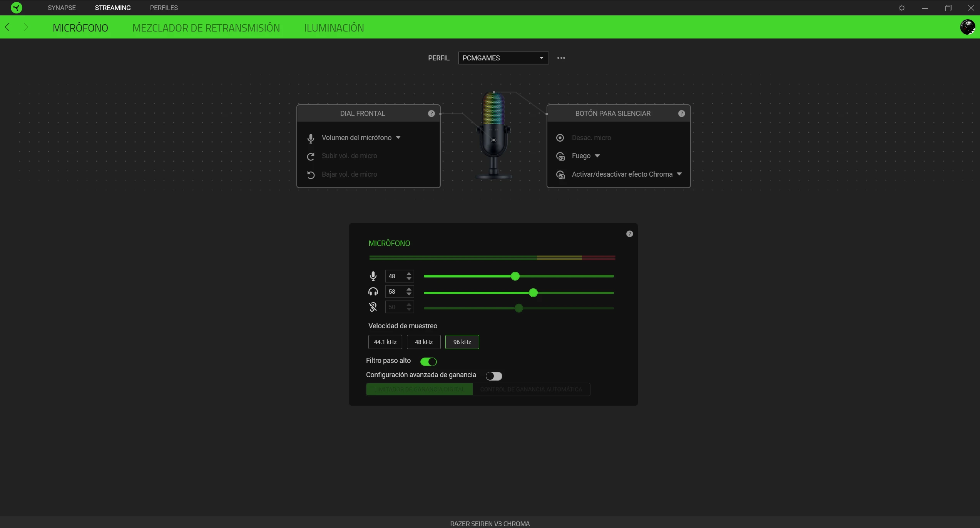The image size is (980, 528).
Task: Increase headphone volume value 58
Action: 409,289
